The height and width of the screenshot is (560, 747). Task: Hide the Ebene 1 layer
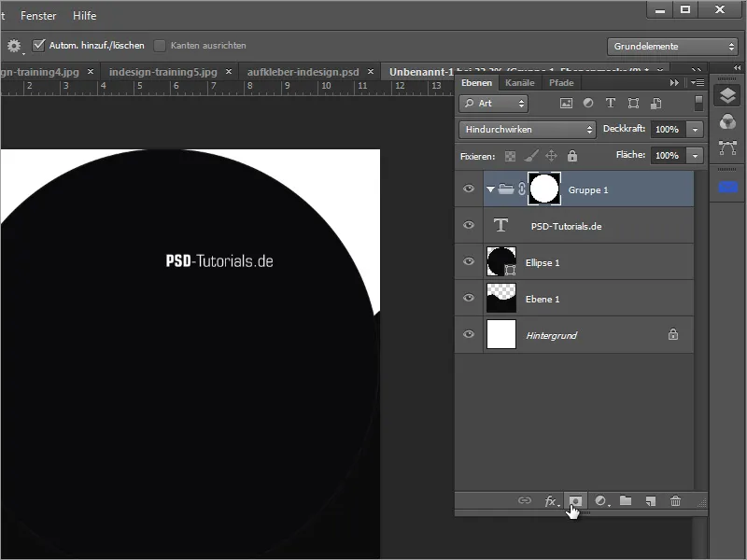[469, 298]
